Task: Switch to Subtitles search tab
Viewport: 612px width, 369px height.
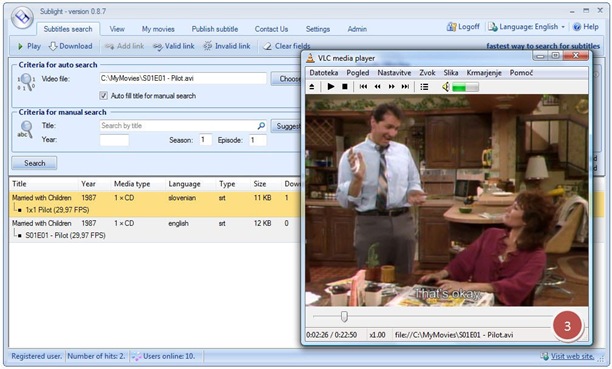Action: click(x=68, y=29)
